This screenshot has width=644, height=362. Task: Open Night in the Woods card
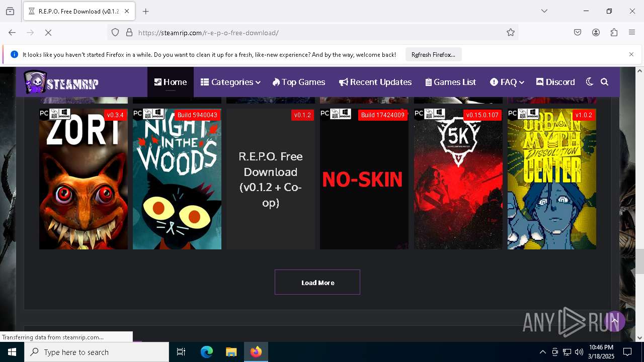[x=177, y=179]
